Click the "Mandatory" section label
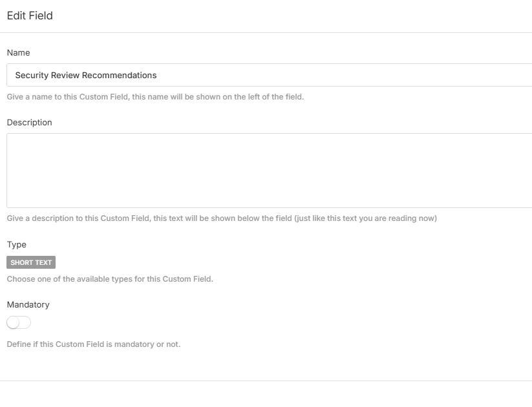Viewport: 532px width, 407px height. [28, 304]
